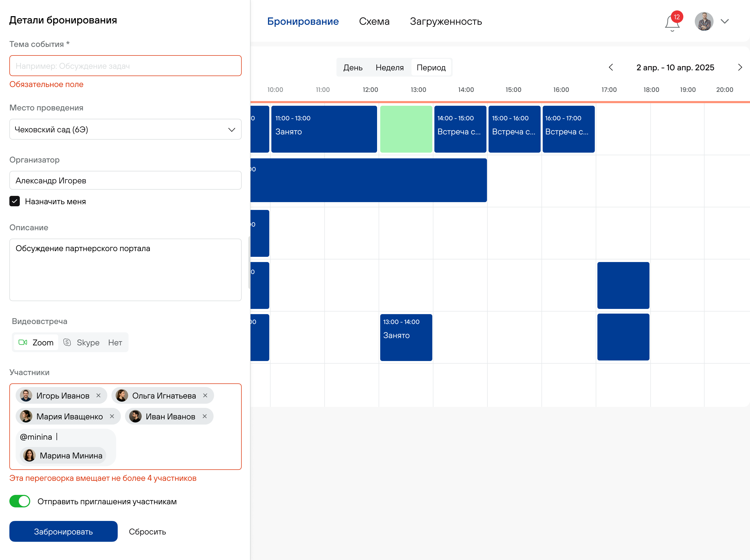Switch to the Схема tab
Image resolution: width=750 pixels, height=560 pixels.
[374, 22]
